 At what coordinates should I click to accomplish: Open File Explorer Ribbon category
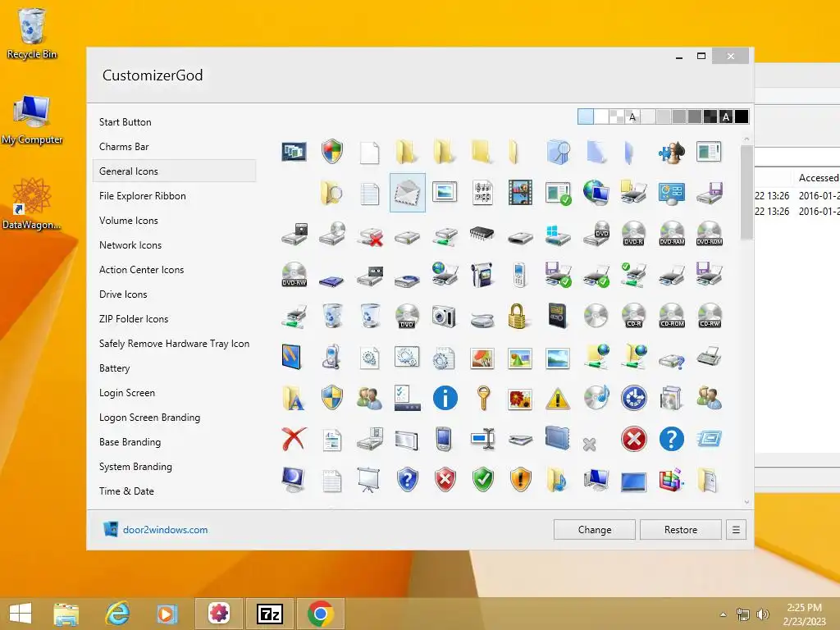click(x=143, y=196)
